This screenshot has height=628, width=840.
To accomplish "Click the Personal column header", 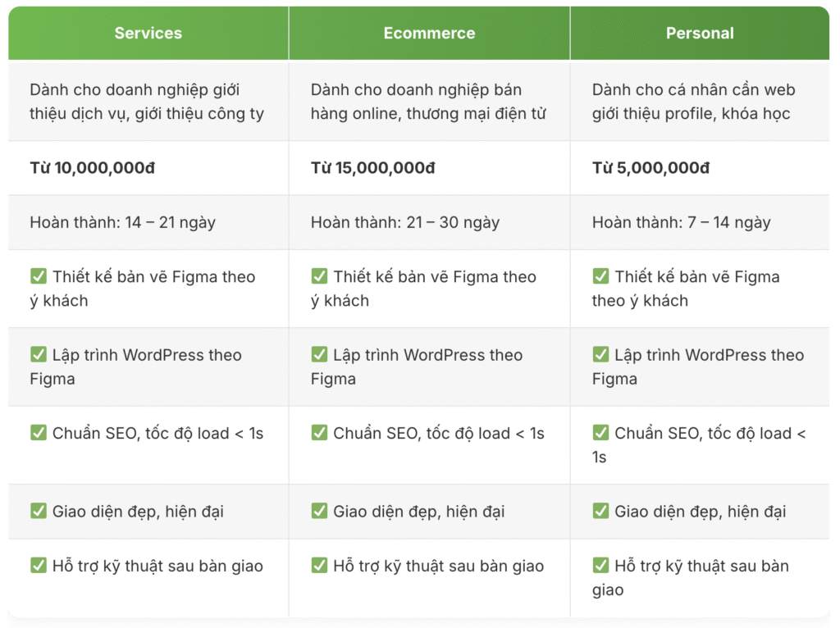I will pos(700,34).
